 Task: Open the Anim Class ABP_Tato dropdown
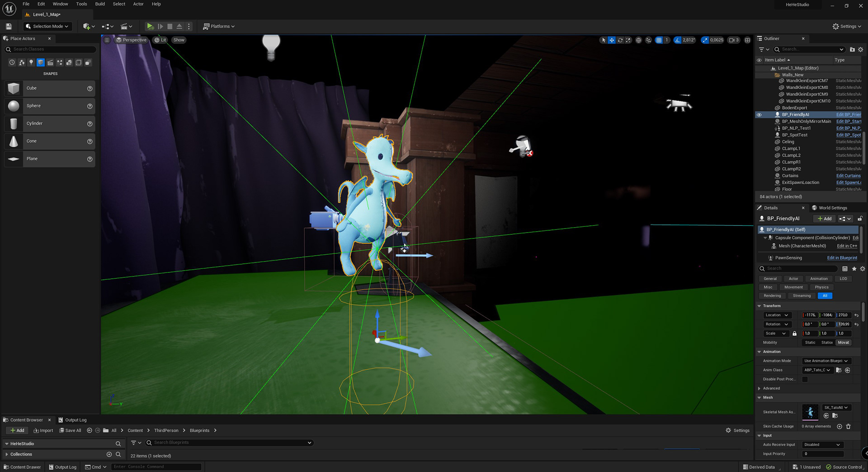(x=817, y=370)
